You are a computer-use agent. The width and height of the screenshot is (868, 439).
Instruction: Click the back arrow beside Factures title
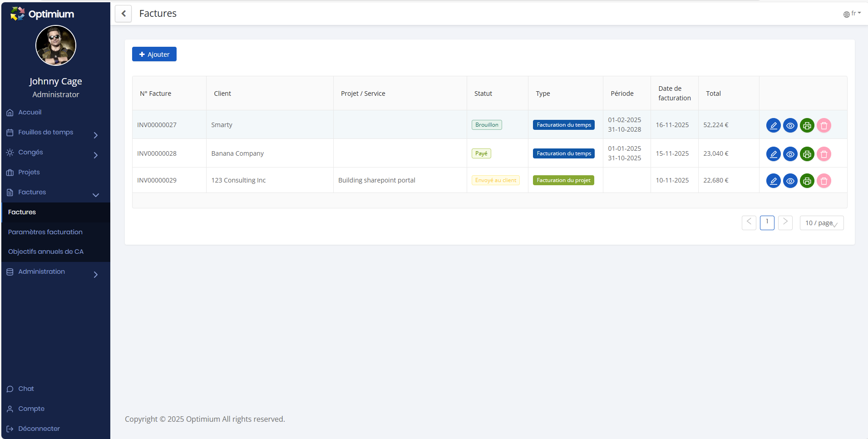pyautogui.click(x=123, y=14)
